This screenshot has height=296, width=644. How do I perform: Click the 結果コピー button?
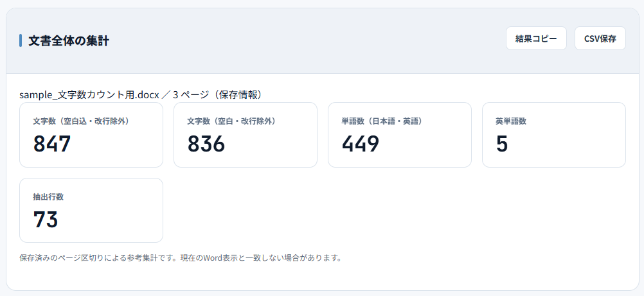pos(536,39)
